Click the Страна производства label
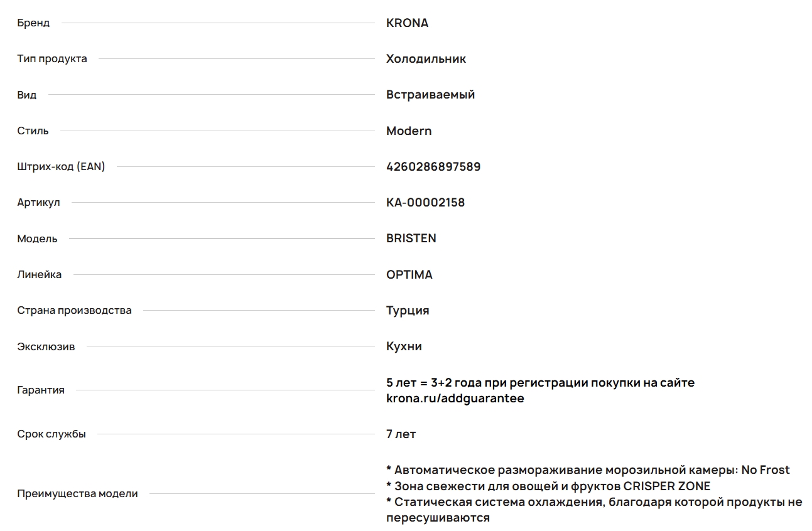 (74, 311)
